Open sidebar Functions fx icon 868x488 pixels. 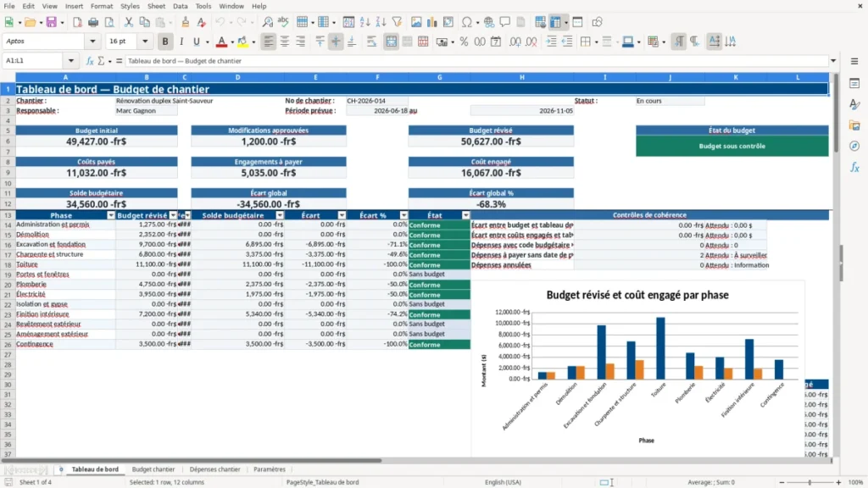pyautogui.click(x=854, y=167)
